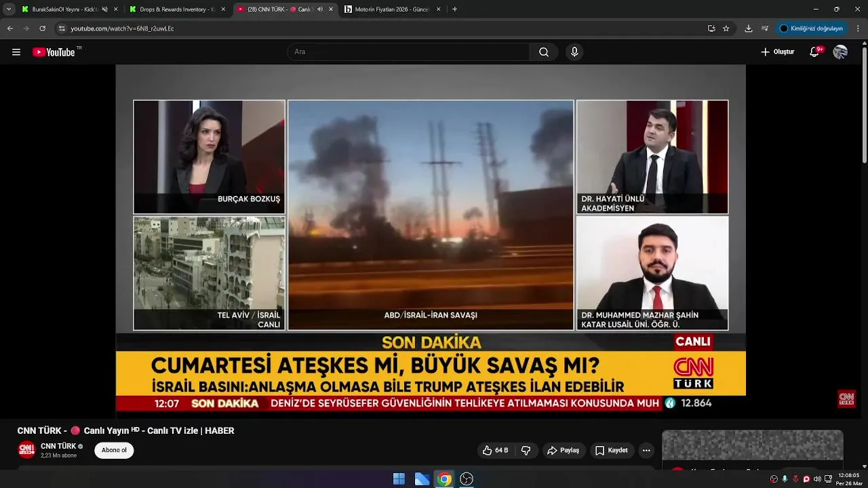Switch to the Motorin Fiyatları 2026 tab
868x488 pixels.
[x=392, y=9]
